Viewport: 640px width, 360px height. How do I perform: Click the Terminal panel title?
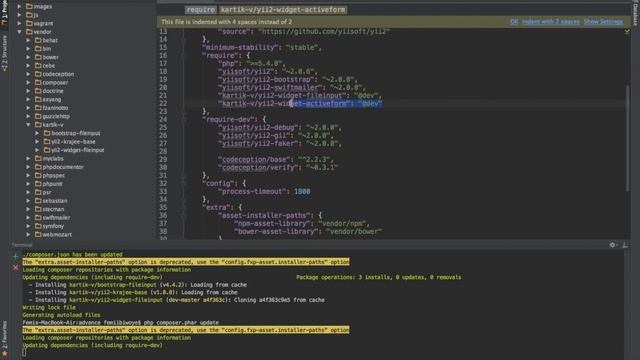coord(22,245)
